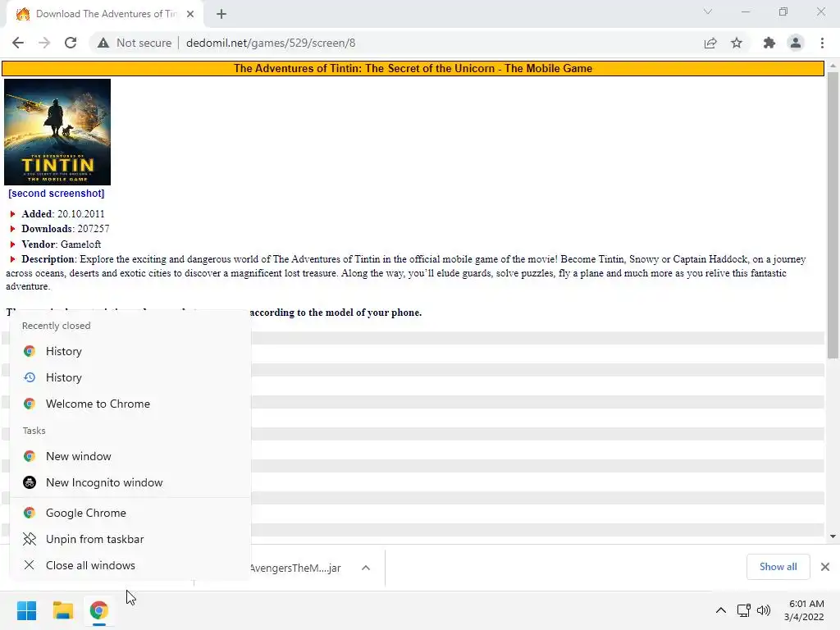Open File Explorer from the taskbar

coord(62,610)
